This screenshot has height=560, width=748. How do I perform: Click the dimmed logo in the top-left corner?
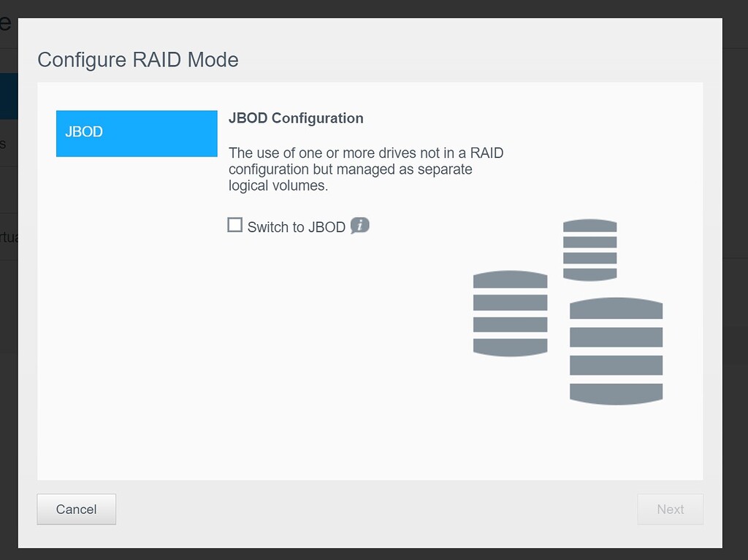coord(6,24)
